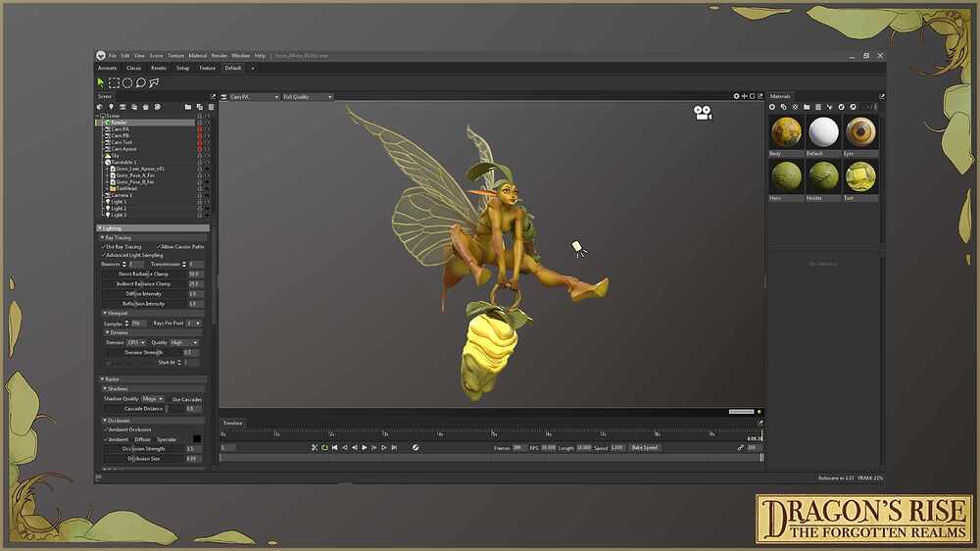This screenshot has width=980, height=551.
Task: Open the Window menu
Action: pos(241,56)
